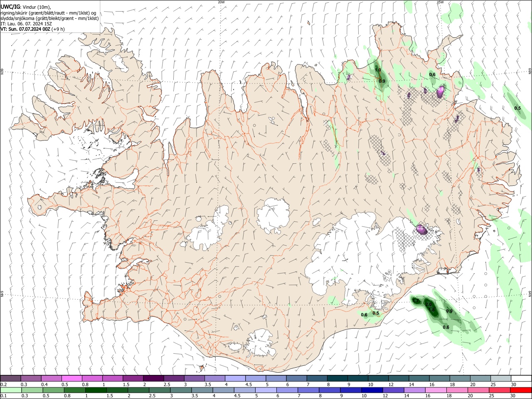The width and height of the screenshot is (532, 399).
Task: Click the 0.1 tick label on the green scale
Action: pyautogui.click(x=3, y=396)
